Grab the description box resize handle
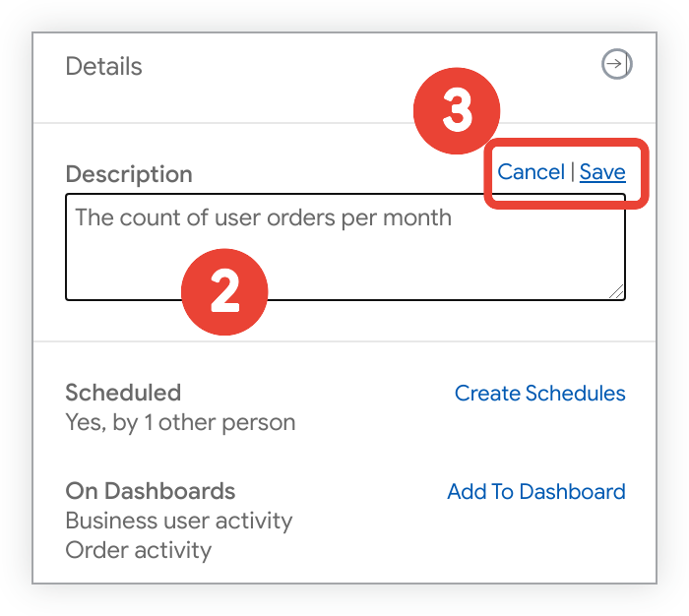689x616 pixels. pos(616,290)
